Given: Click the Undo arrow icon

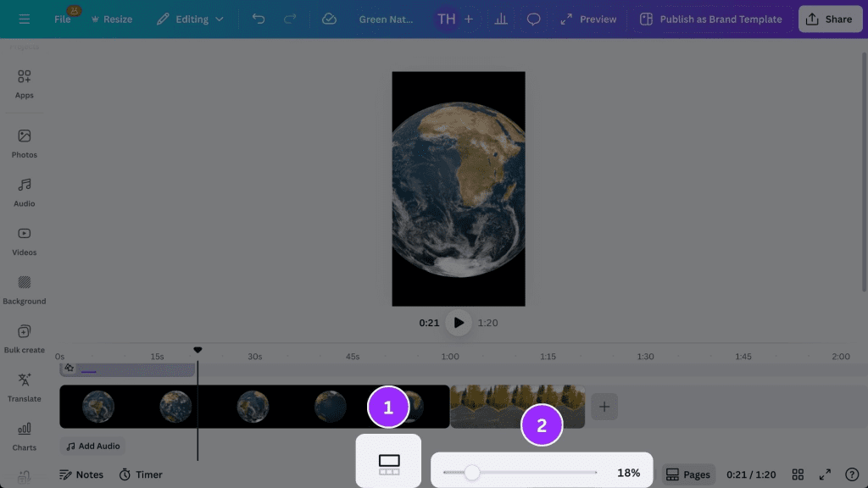Looking at the screenshot, I should [259, 19].
